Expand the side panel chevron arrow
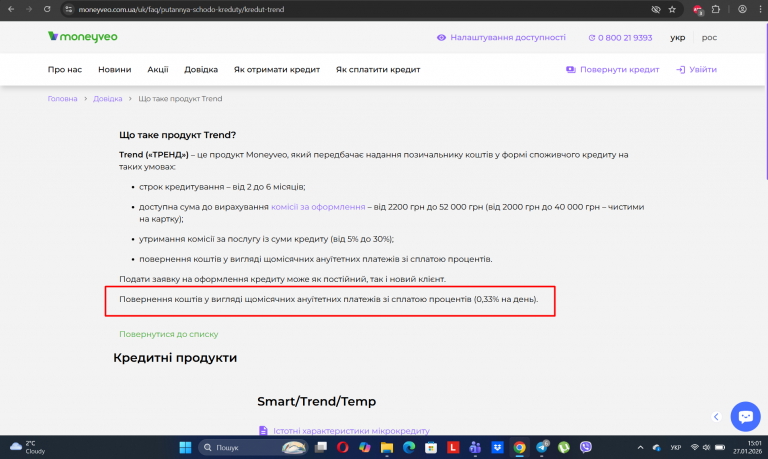 tap(716, 417)
